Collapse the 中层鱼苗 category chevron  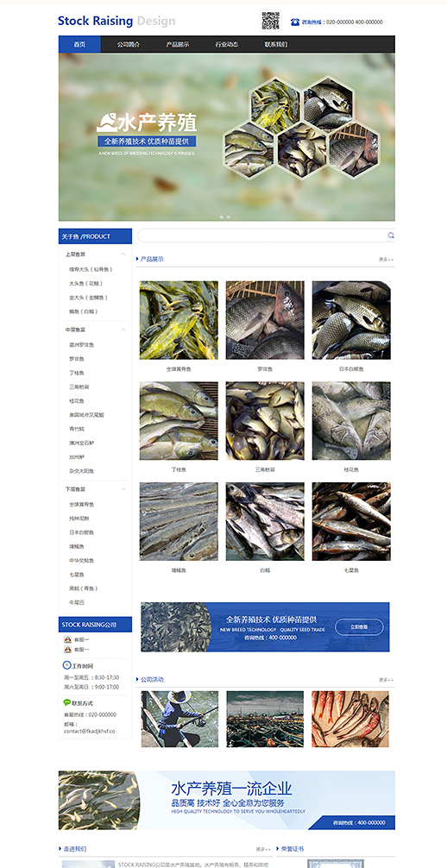point(123,330)
